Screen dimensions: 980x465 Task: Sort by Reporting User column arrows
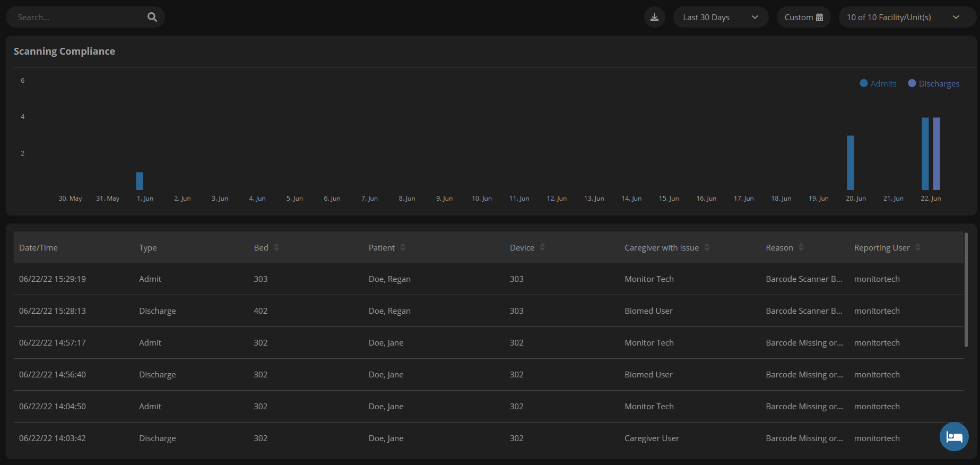(x=918, y=247)
